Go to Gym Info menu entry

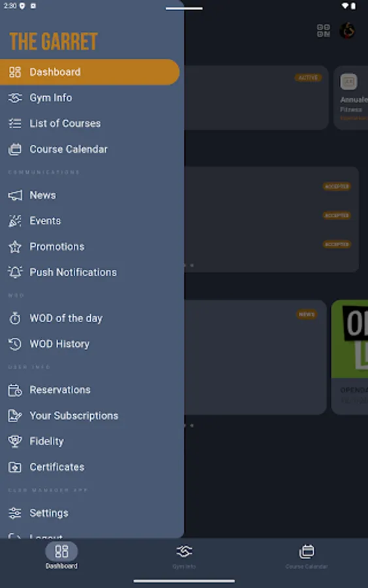pos(50,97)
